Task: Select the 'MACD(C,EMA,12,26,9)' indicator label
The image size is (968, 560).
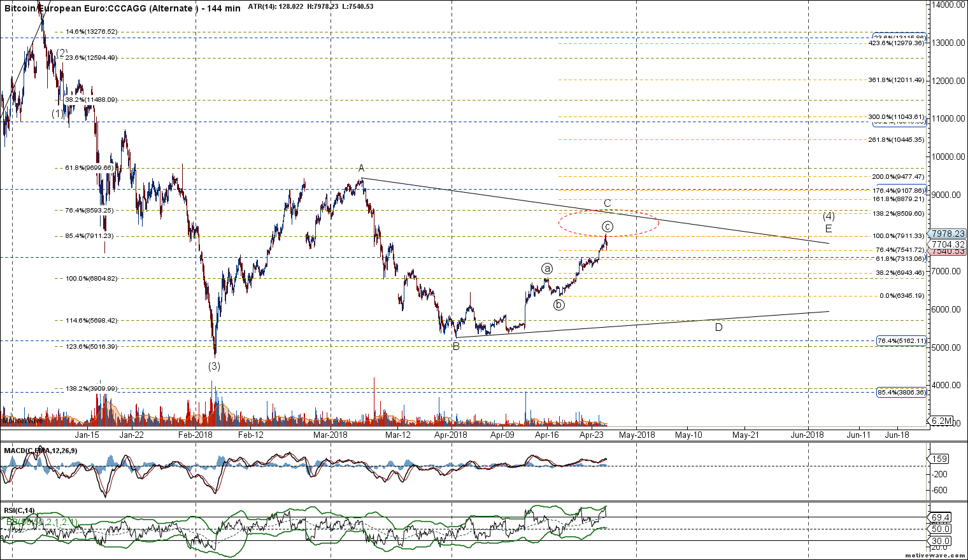Action: click(41, 451)
